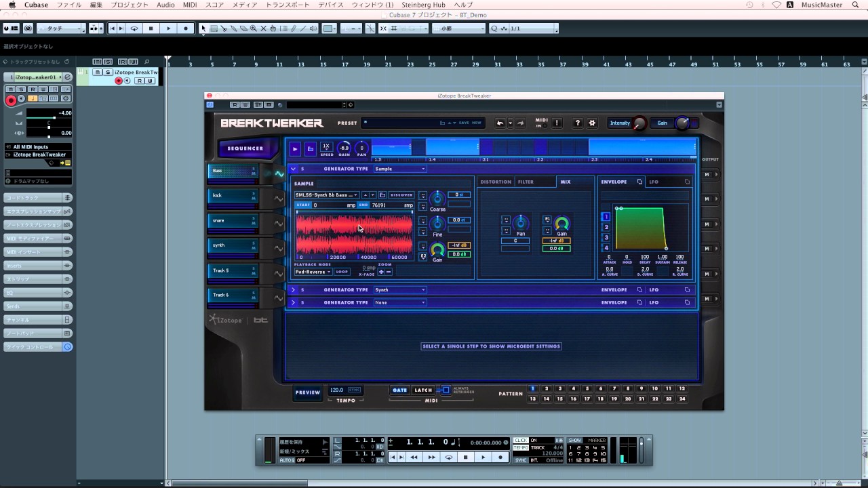Open Generator Type Synth dropdown
The height and width of the screenshot is (488, 868).
coord(400,289)
